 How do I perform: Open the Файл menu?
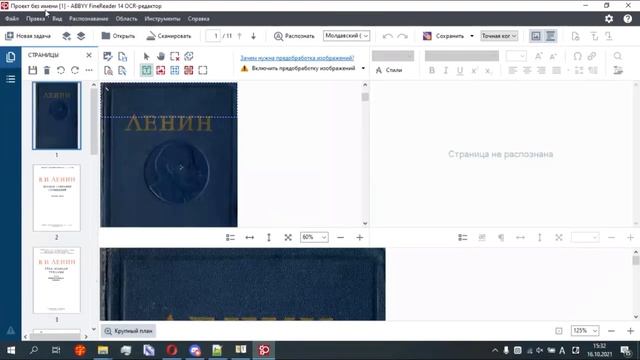pyautogui.click(x=12, y=19)
